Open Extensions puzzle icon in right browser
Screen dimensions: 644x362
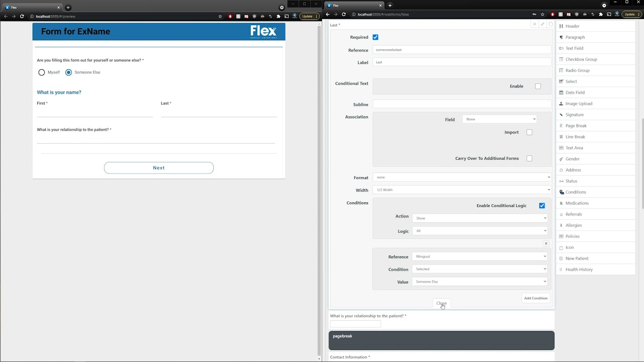pos(601,15)
